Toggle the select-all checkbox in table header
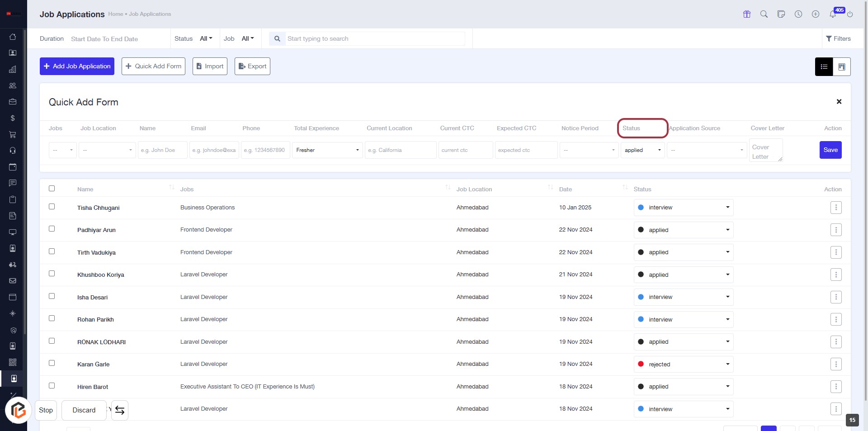 [x=52, y=189]
